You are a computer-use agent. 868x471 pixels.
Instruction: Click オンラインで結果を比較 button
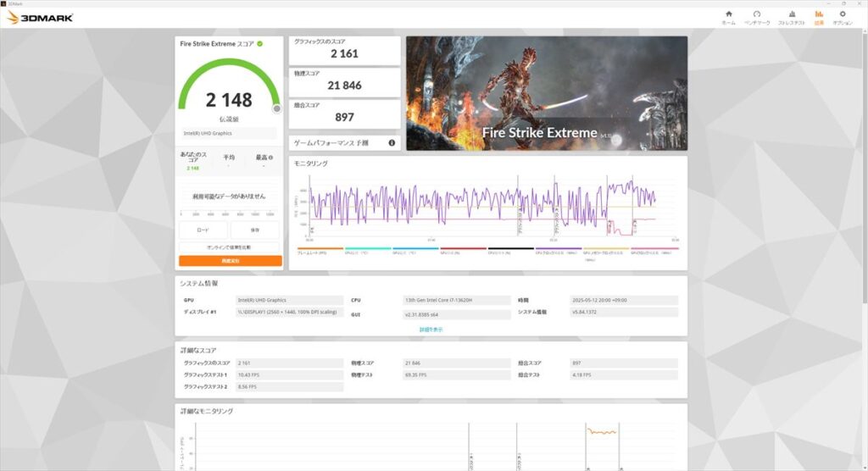pos(229,247)
